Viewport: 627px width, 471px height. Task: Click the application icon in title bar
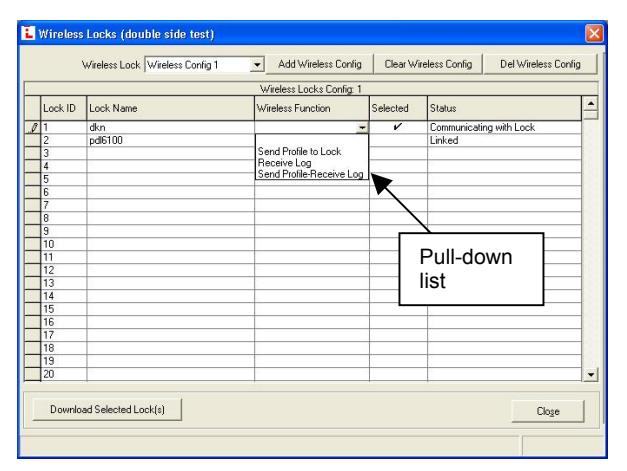28,33
